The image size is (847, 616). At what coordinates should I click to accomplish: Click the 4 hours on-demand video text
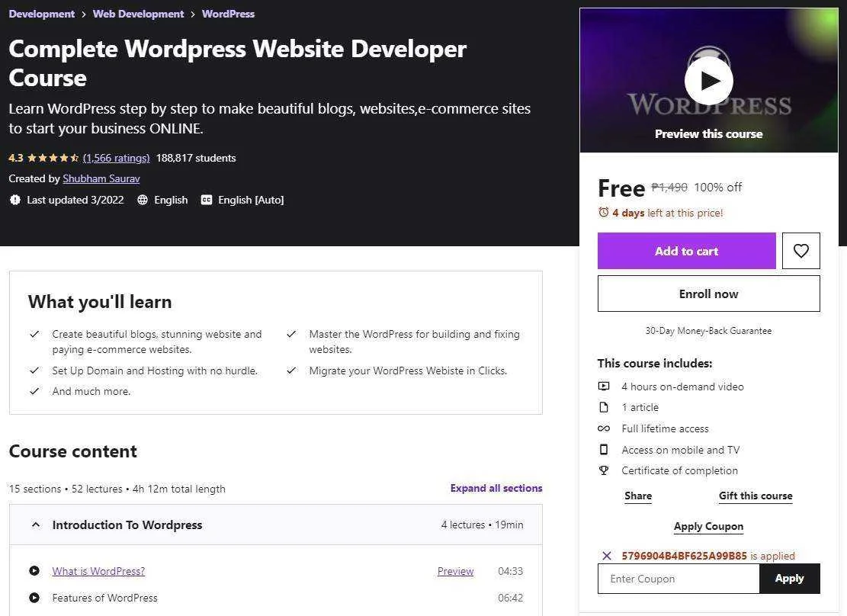[682, 387]
